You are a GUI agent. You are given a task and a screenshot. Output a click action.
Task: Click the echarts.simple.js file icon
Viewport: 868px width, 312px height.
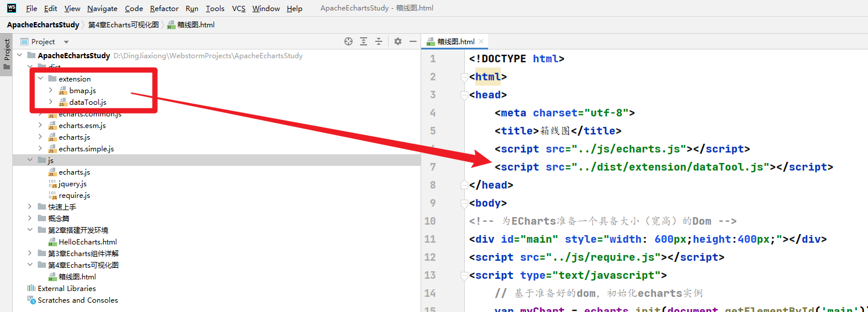point(52,149)
